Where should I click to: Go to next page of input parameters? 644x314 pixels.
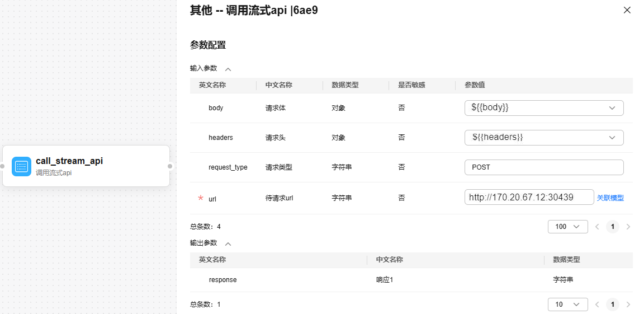point(628,227)
